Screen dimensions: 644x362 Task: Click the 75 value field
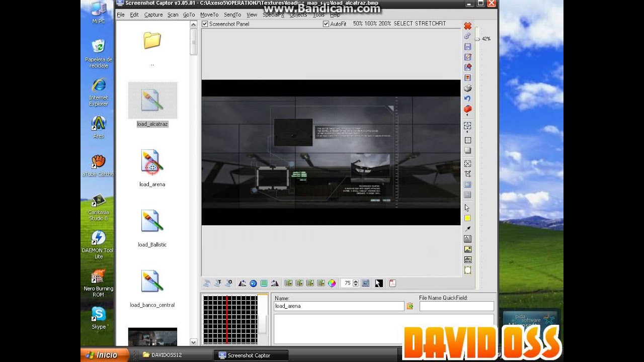point(347,283)
